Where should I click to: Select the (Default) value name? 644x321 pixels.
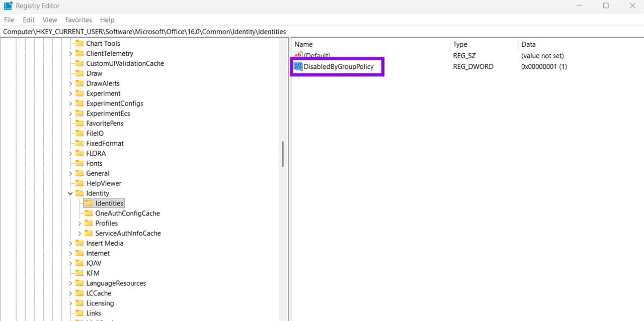pyautogui.click(x=317, y=56)
